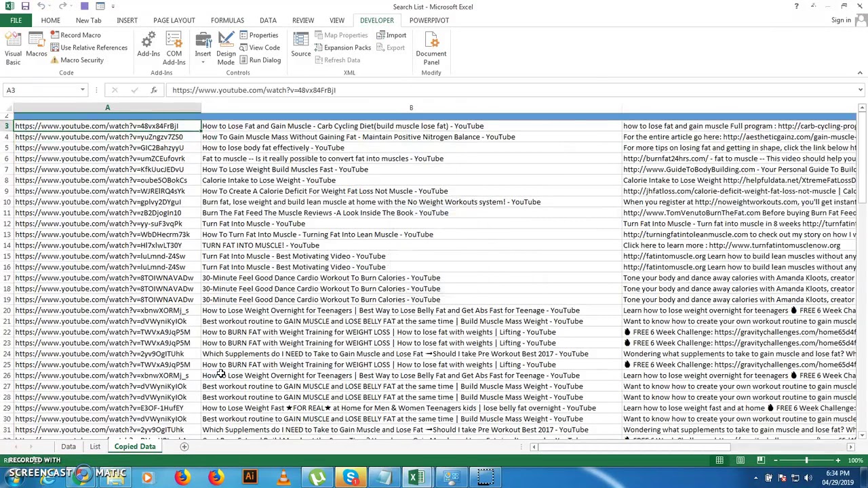Switch to Normal view in status bar

(x=719, y=460)
